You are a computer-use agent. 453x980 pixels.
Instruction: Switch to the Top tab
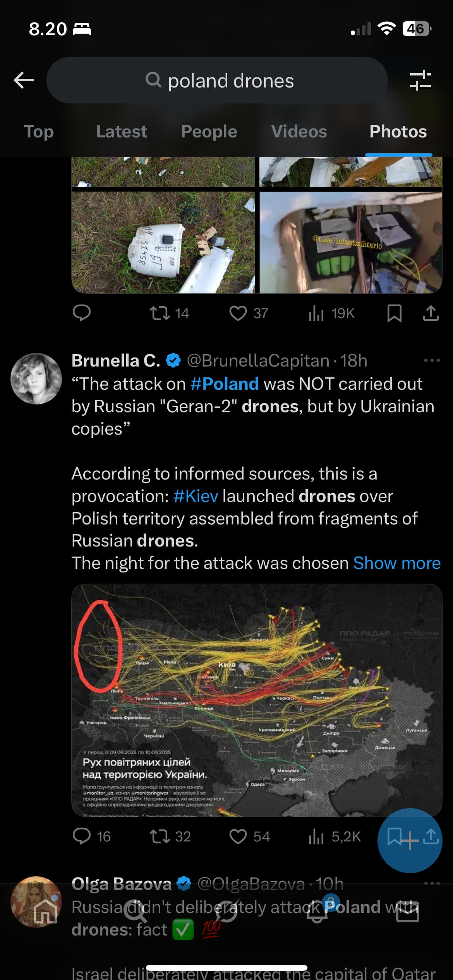[x=39, y=132]
